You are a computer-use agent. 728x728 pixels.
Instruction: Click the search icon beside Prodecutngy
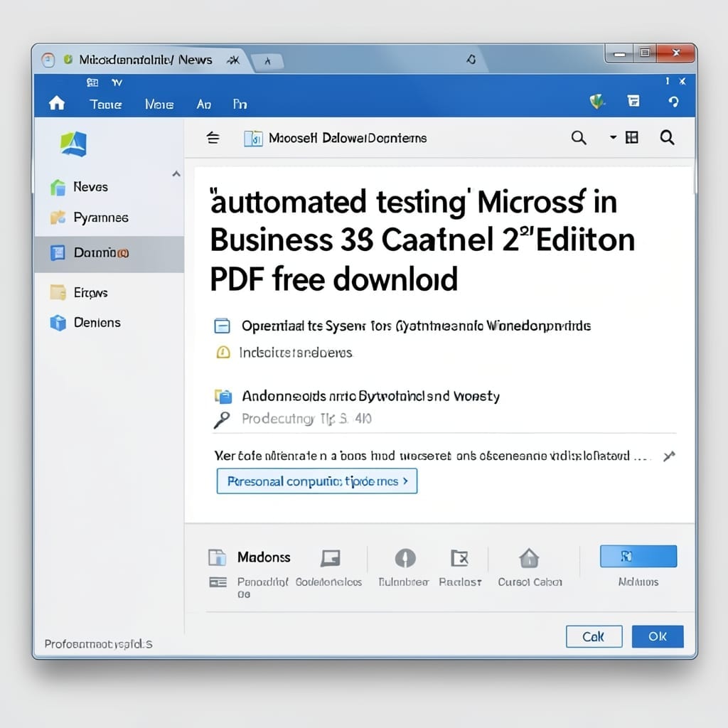click(x=222, y=419)
